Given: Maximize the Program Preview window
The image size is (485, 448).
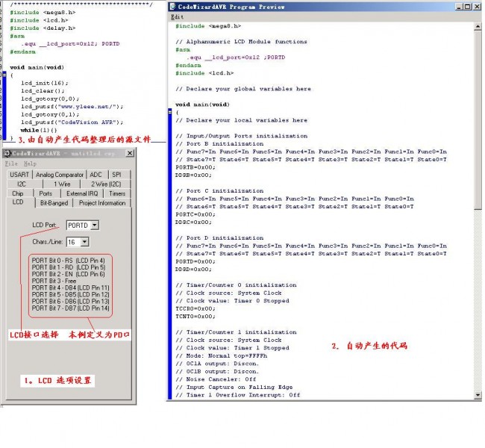Looking at the screenshot, I should click(467, 7).
